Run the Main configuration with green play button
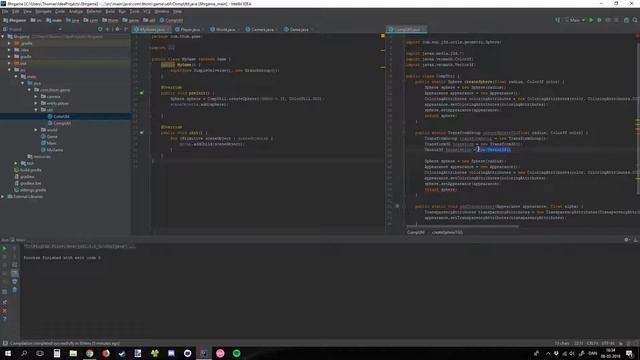This screenshot has width=640, height=360. click(x=591, y=20)
